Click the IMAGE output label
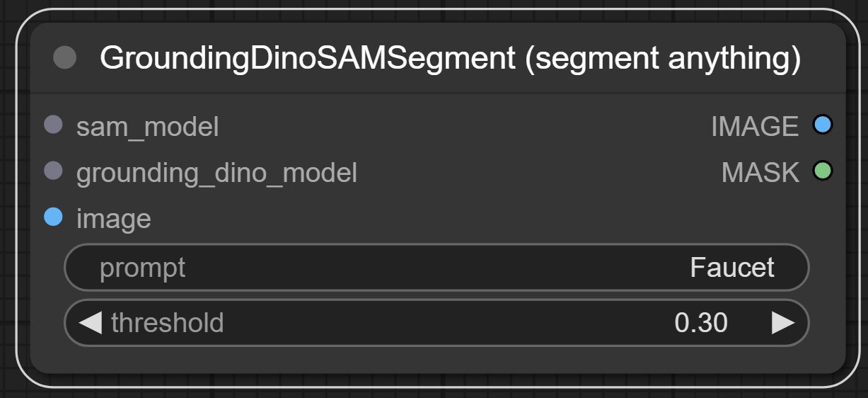The height and width of the screenshot is (398, 868). pos(754,127)
